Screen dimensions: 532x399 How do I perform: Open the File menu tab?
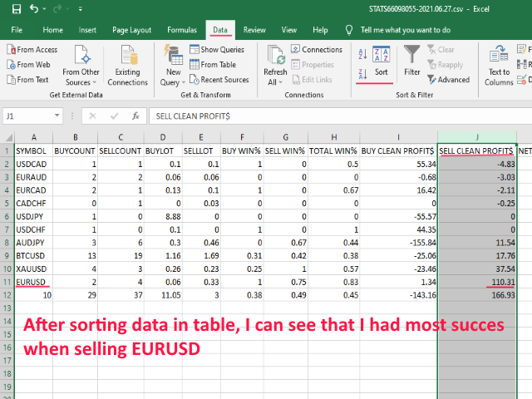pyautogui.click(x=17, y=30)
